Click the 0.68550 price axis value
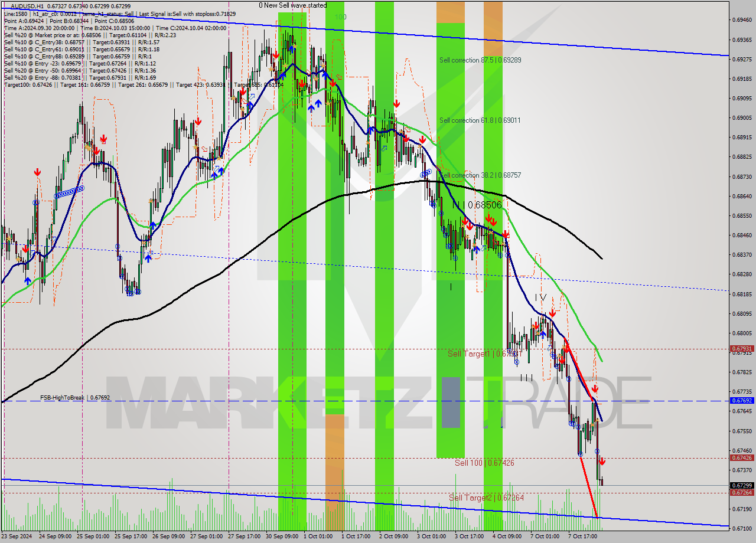This screenshot has height=543, width=756. (x=742, y=215)
